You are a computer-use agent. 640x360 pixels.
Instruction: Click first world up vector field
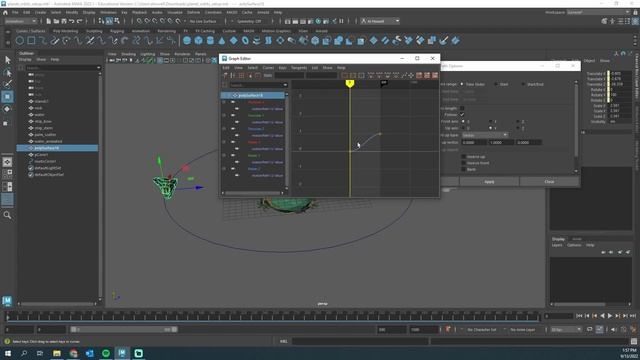[474, 142]
